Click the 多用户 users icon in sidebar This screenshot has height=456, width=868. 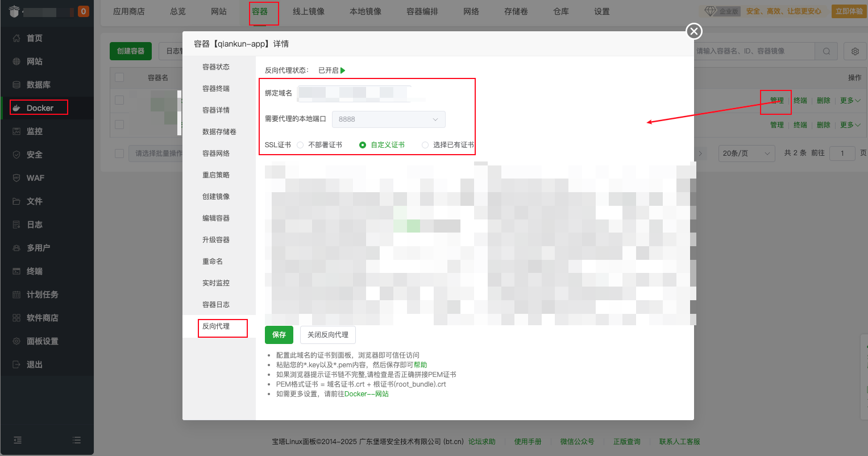click(16, 248)
